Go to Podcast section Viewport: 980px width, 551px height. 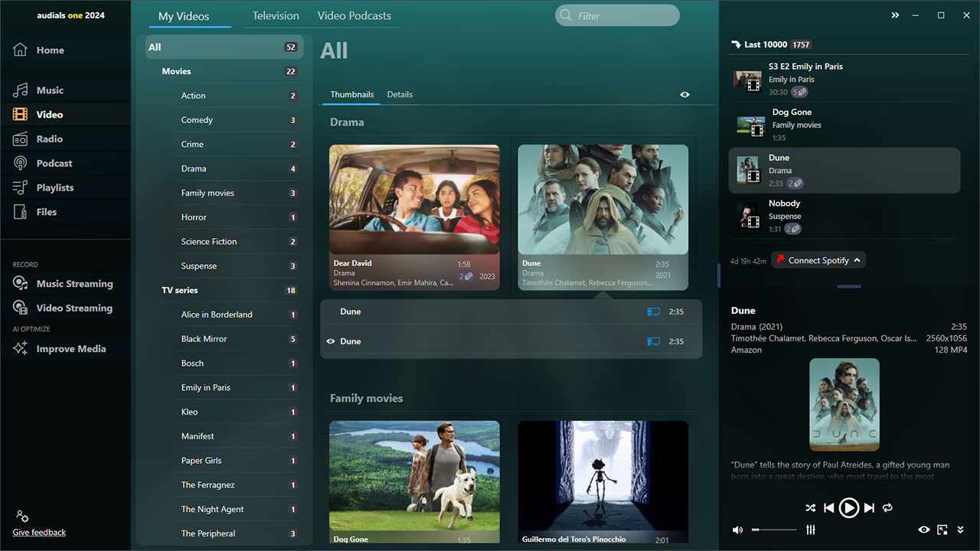click(x=54, y=164)
